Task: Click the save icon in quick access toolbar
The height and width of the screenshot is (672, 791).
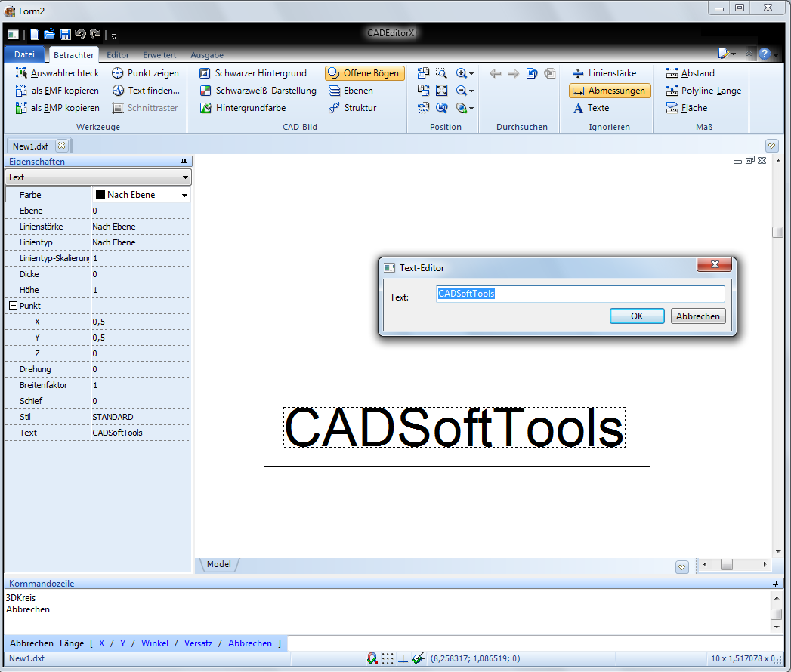Action: [65, 35]
